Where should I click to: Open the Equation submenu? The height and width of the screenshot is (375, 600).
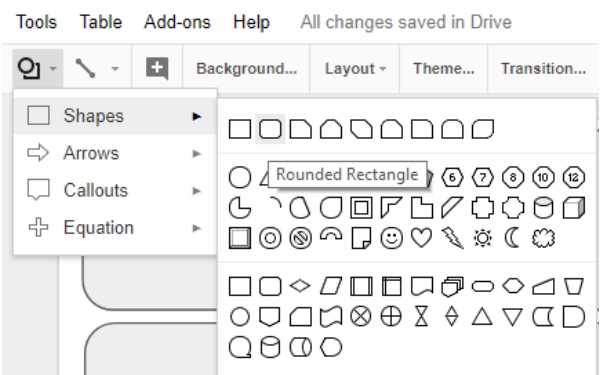click(x=115, y=228)
